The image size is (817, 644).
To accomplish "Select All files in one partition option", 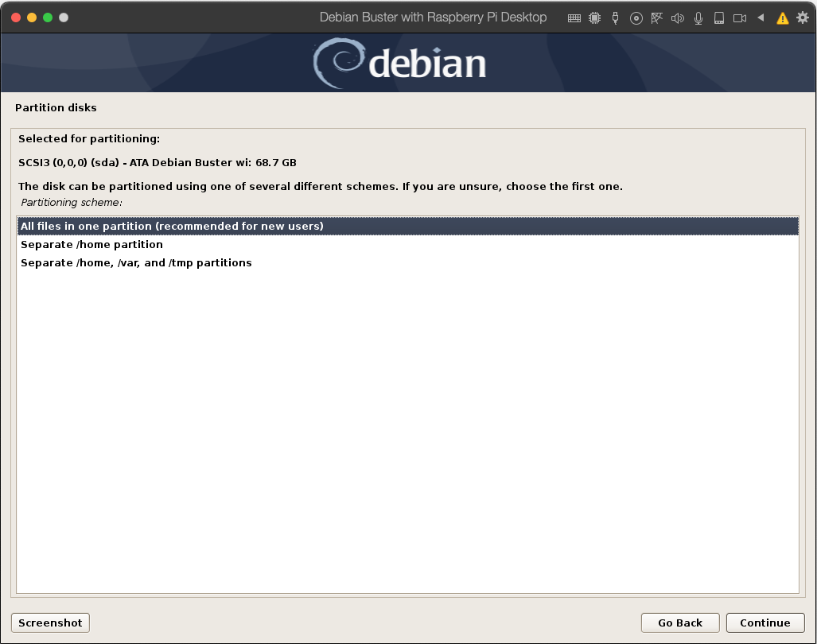I will point(407,226).
